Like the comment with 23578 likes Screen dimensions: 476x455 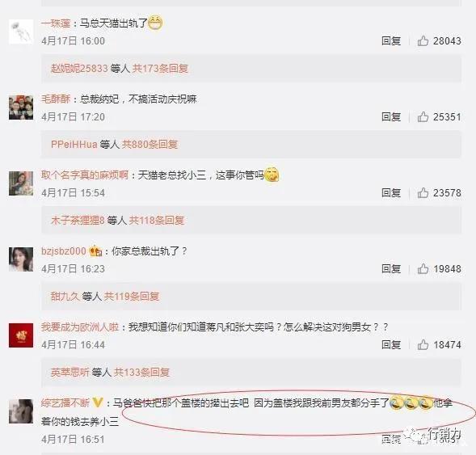pyautogui.click(x=423, y=192)
